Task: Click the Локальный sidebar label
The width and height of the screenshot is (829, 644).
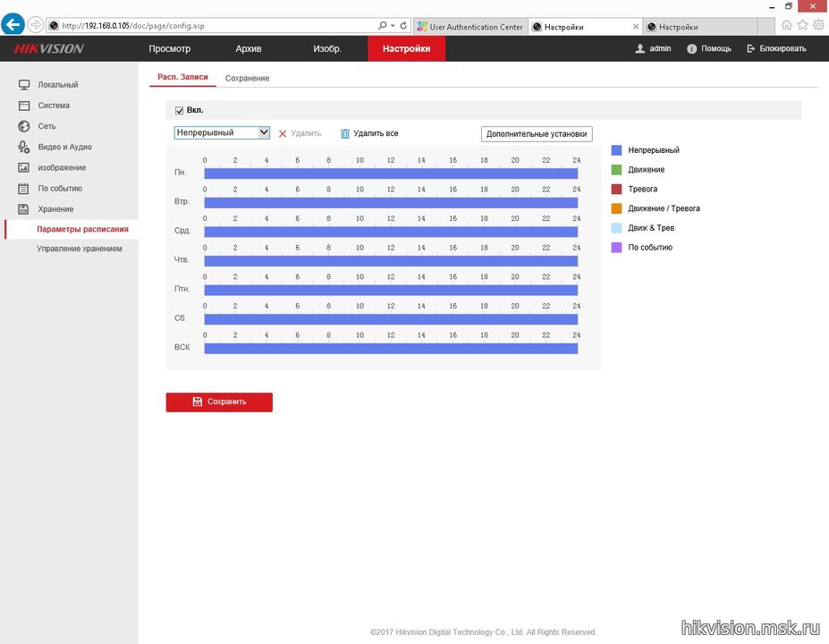Action: click(58, 85)
